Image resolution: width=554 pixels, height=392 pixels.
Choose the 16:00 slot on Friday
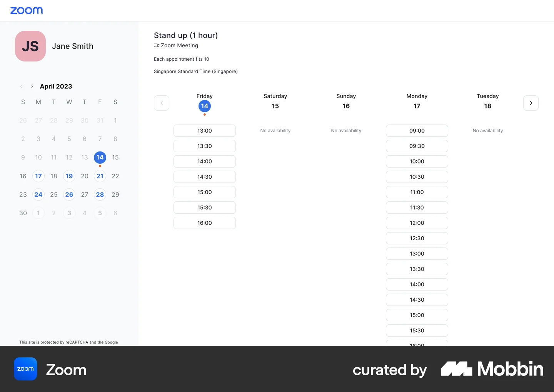tap(205, 223)
